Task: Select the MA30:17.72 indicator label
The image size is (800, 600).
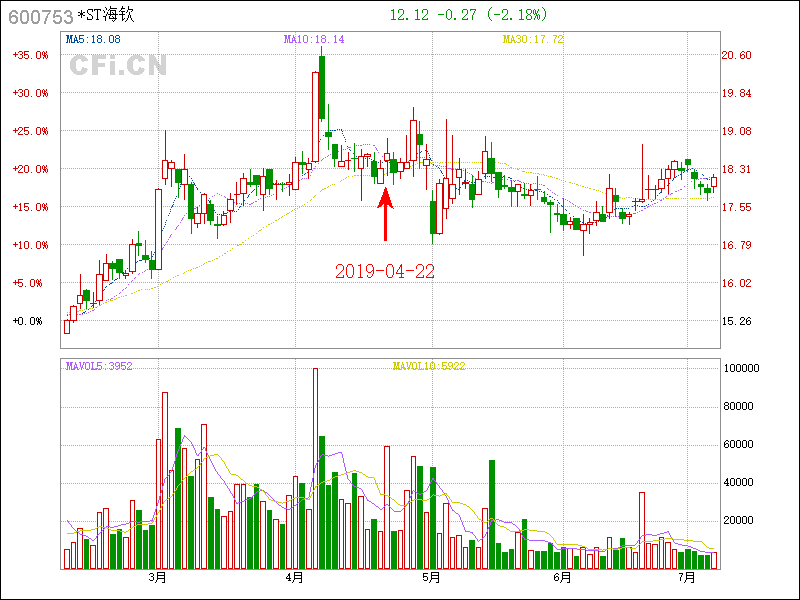Action: 533,40
